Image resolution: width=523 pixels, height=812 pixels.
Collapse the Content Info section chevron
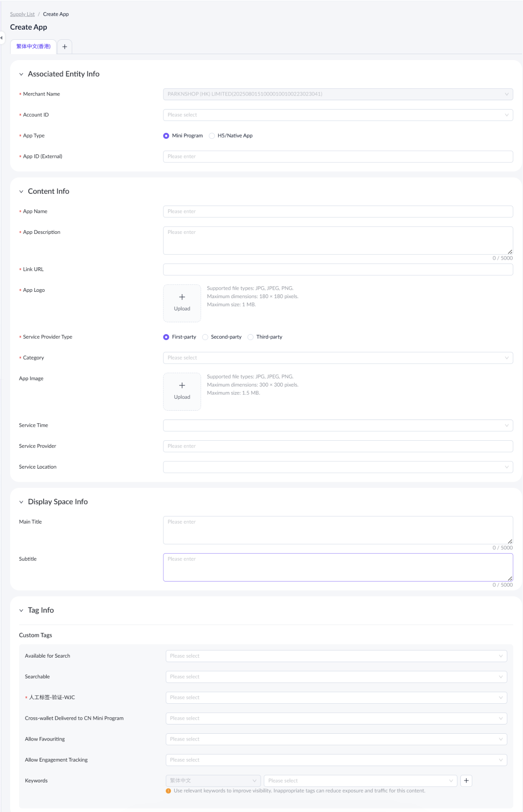tap(21, 192)
